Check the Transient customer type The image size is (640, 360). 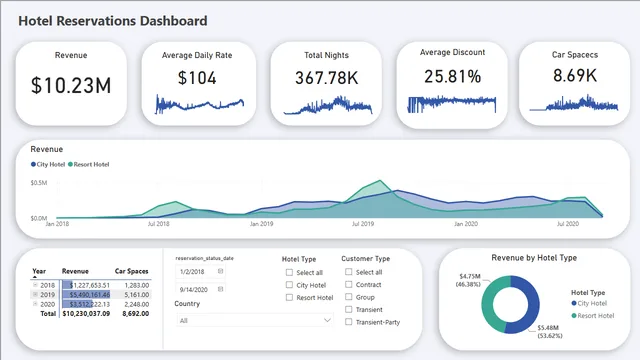coord(349,309)
